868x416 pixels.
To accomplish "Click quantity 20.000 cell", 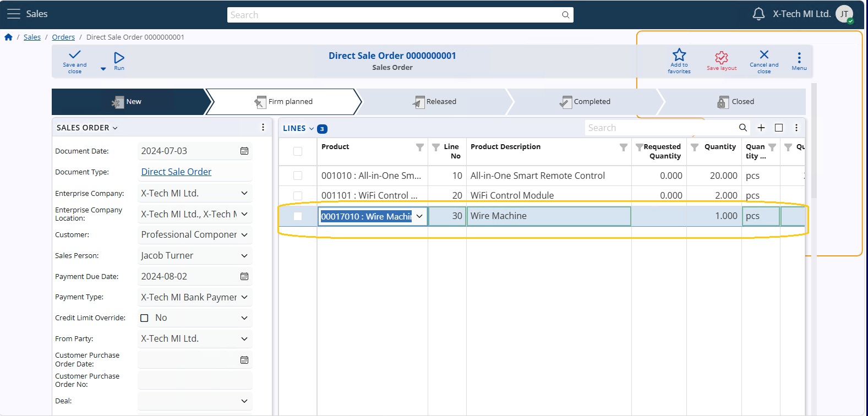I will point(714,176).
